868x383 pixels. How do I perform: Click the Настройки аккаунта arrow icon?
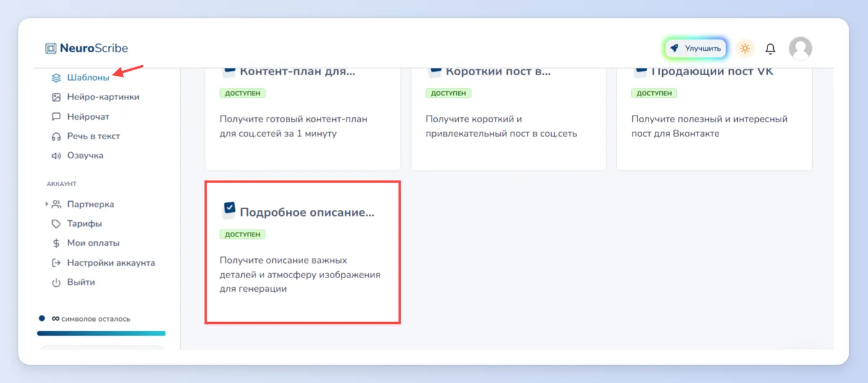click(56, 263)
